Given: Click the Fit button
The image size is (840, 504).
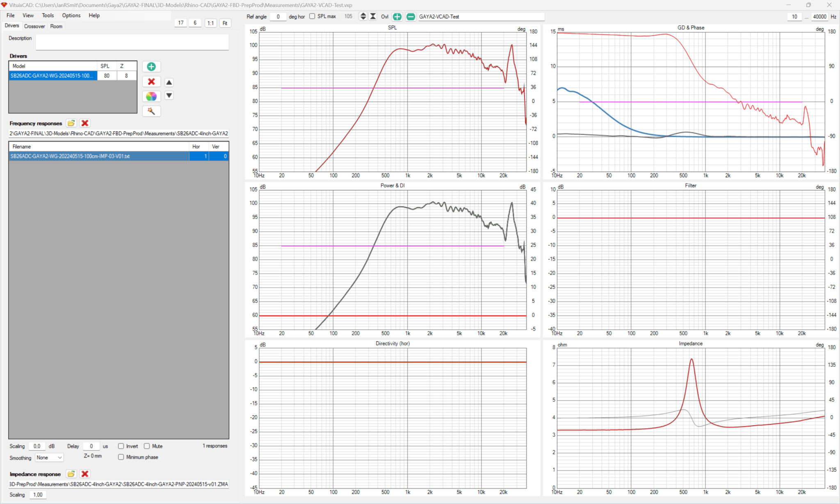Looking at the screenshot, I should pos(225,23).
